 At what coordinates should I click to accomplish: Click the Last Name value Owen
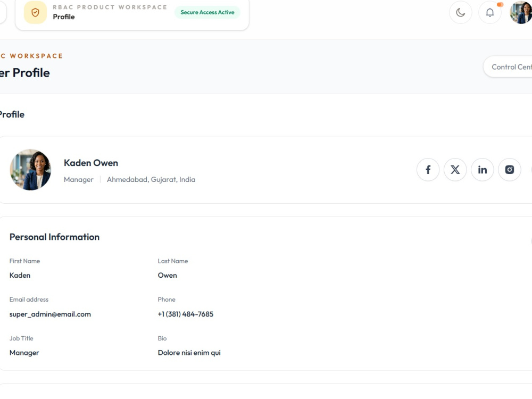pyautogui.click(x=167, y=275)
